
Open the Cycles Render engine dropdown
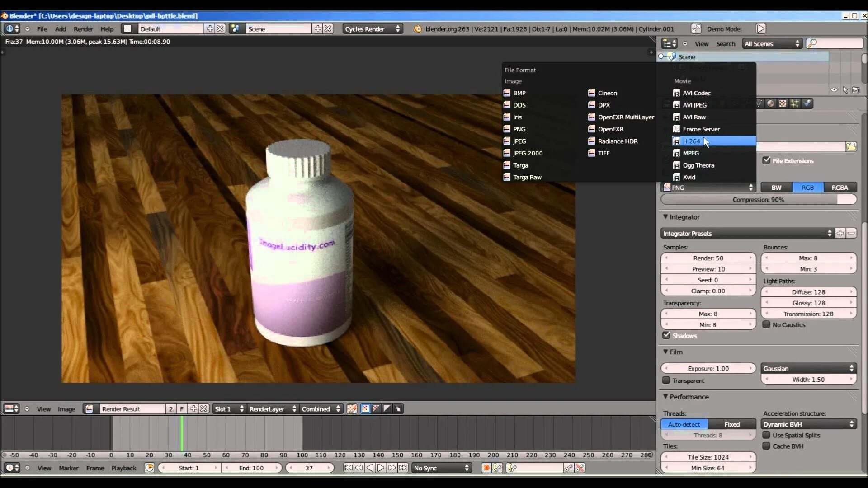(x=372, y=29)
